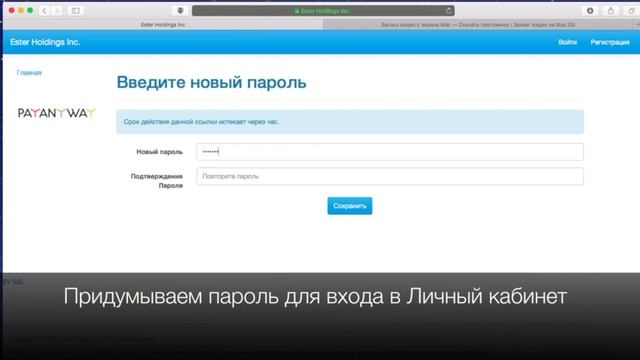
Task: Click the Safari address bar
Action: 323,11
